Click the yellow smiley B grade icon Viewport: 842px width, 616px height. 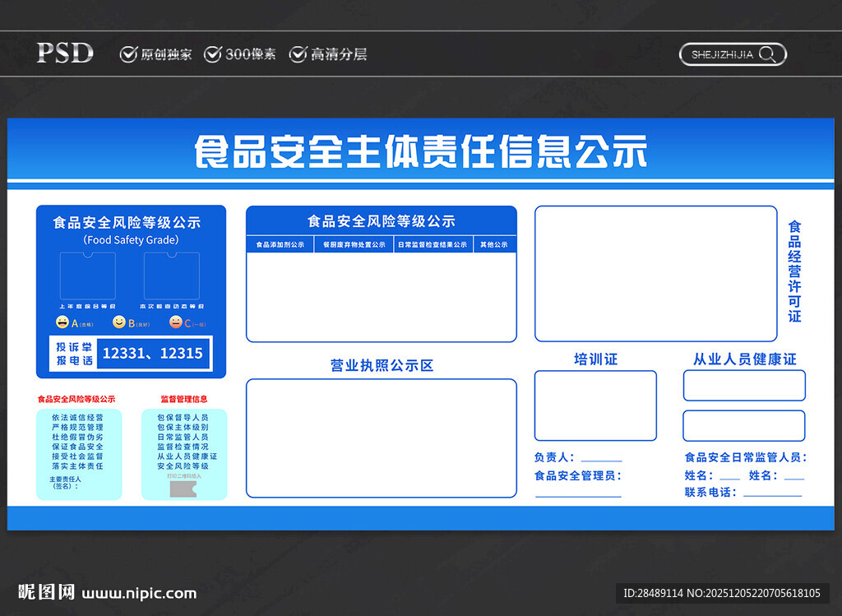tap(120, 322)
